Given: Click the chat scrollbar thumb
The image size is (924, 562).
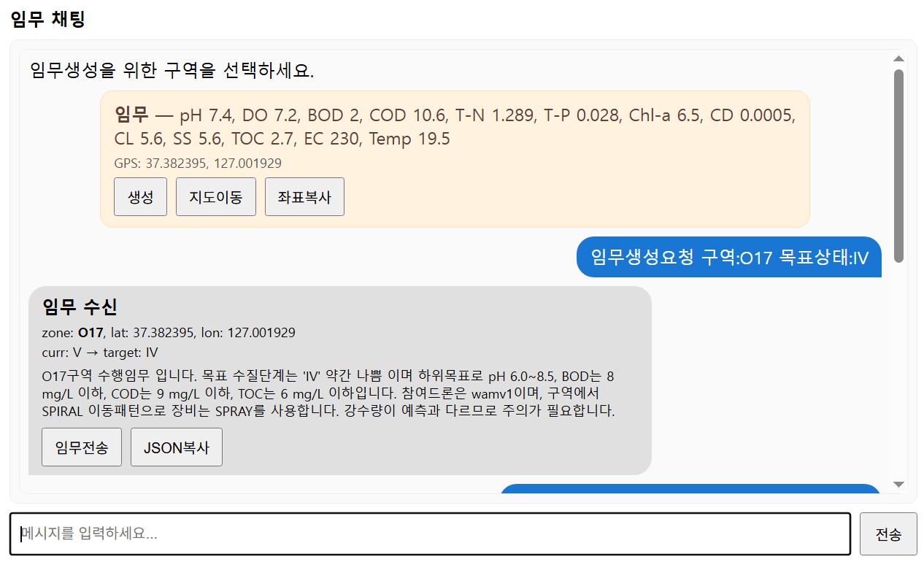Looking at the screenshot, I should pyautogui.click(x=898, y=164).
